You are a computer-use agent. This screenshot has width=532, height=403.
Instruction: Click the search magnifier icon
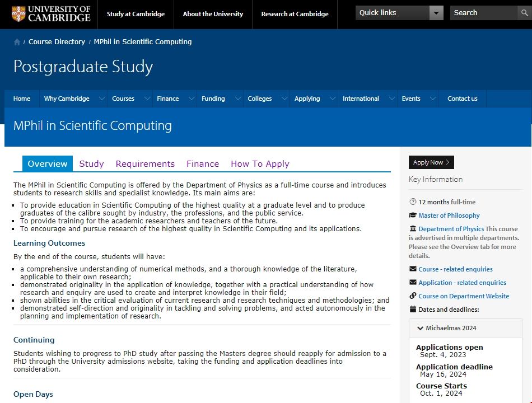[x=525, y=13]
